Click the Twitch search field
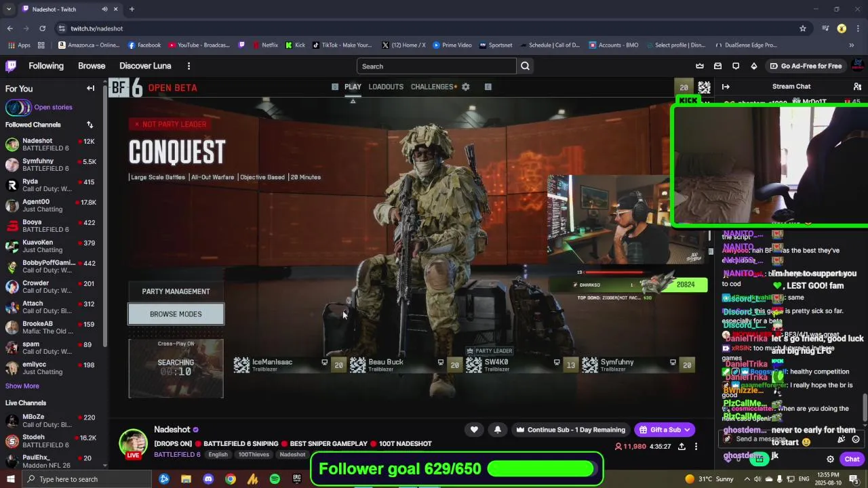Screen dimensions: 868x488 [436, 66]
